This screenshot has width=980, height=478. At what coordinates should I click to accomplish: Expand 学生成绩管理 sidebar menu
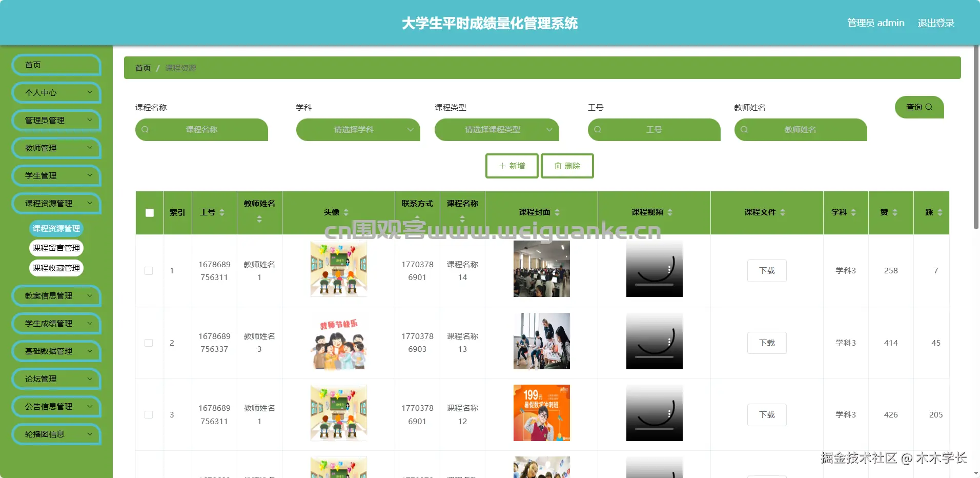pyautogui.click(x=56, y=324)
